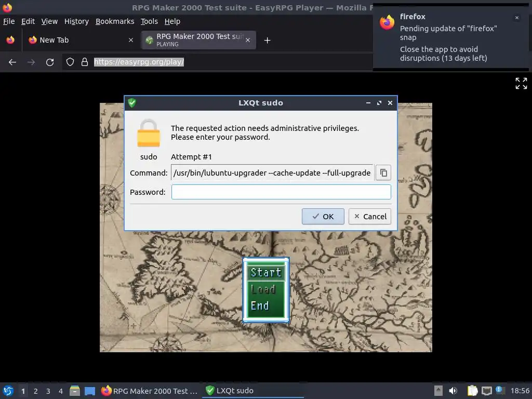Minimize the LXQt sudo dialog
This screenshot has width=532, height=399.
click(368, 103)
